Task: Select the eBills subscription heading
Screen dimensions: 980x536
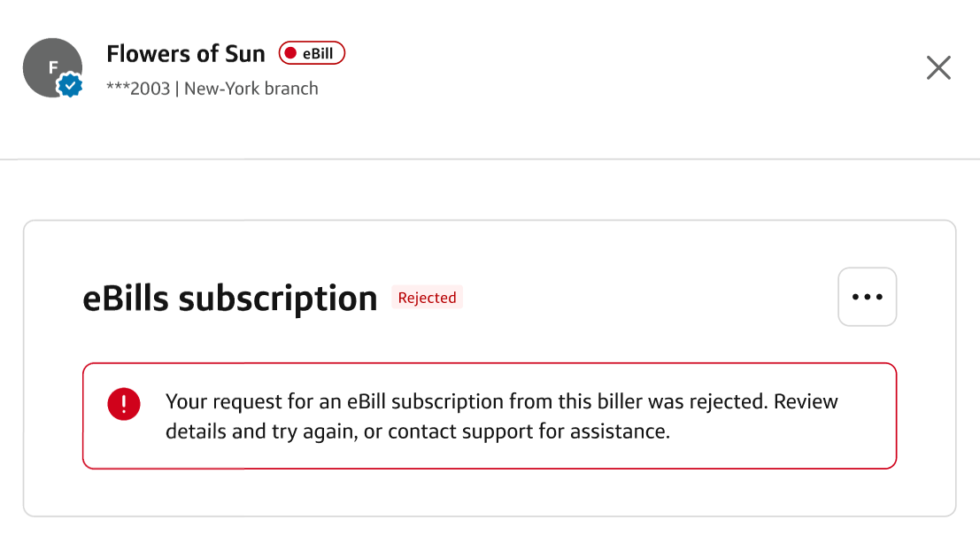Action: (x=230, y=298)
